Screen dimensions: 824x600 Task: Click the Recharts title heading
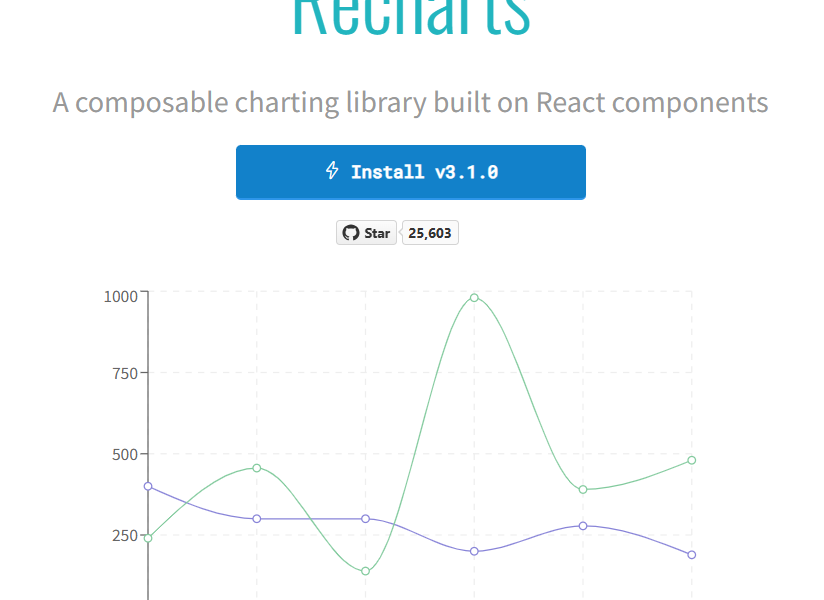point(410,18)
